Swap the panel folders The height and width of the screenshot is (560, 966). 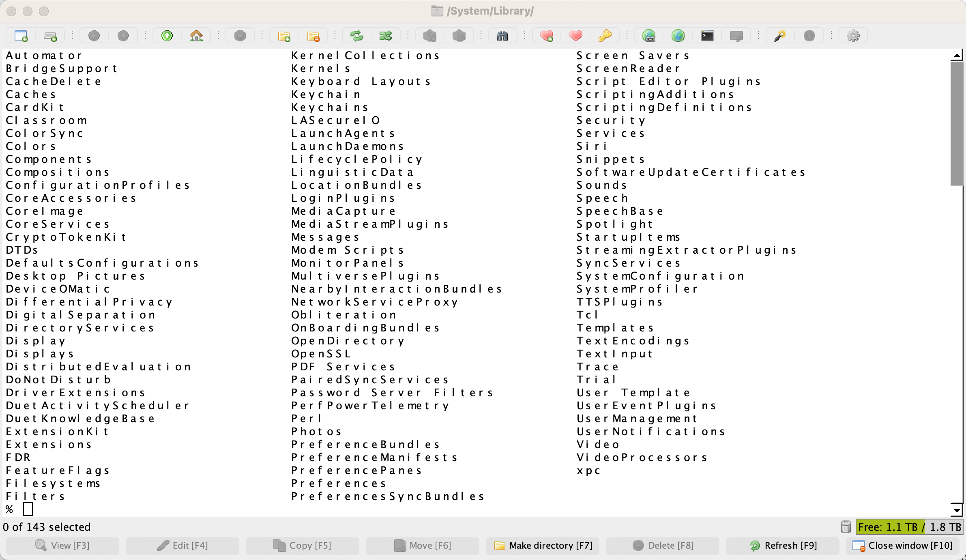[x=385, y=36]
